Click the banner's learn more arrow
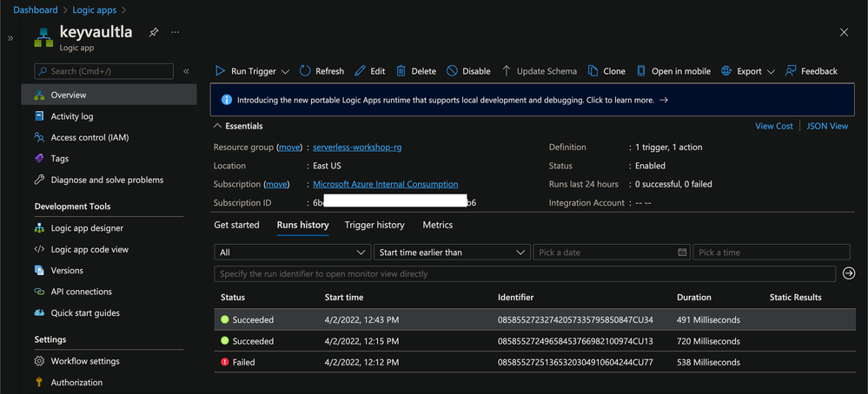The height and width of the screenshot is (394, 868). 664,100
